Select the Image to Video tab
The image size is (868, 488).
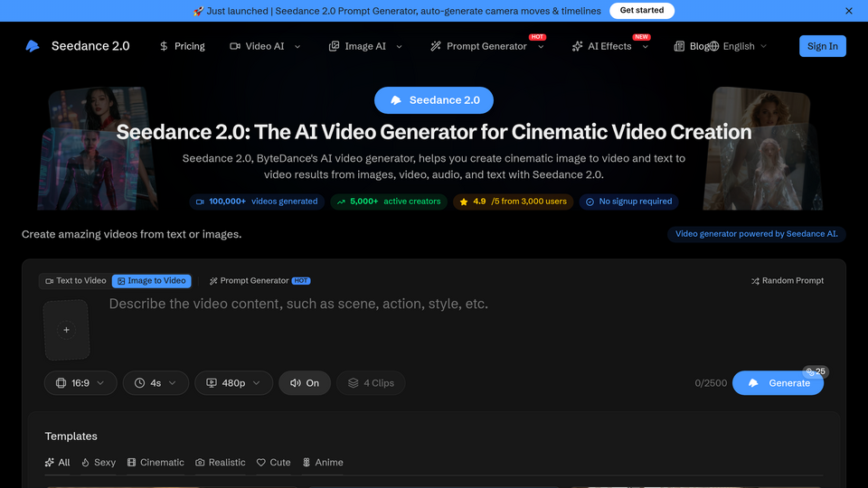(x=152, y=281)
